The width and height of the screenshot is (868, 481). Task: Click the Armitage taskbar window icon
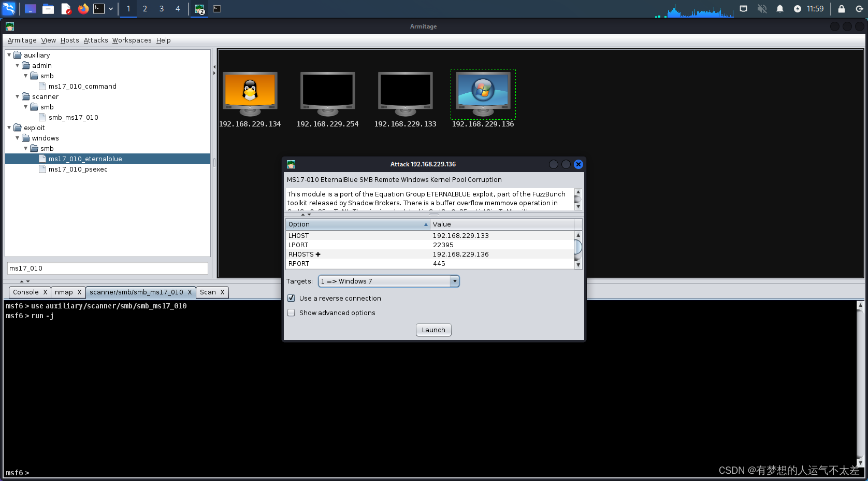tap(200, 9)
